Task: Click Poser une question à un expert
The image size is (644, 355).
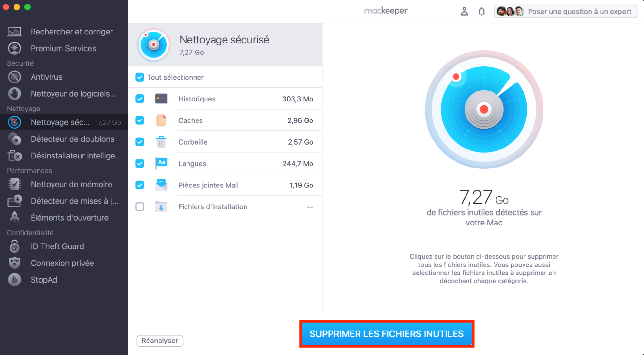Action: tap(565, 12)
